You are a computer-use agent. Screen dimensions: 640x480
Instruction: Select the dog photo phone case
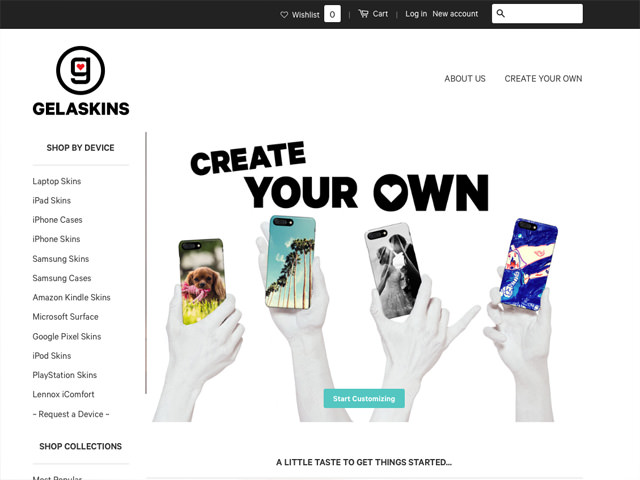[x=202, y=281]
